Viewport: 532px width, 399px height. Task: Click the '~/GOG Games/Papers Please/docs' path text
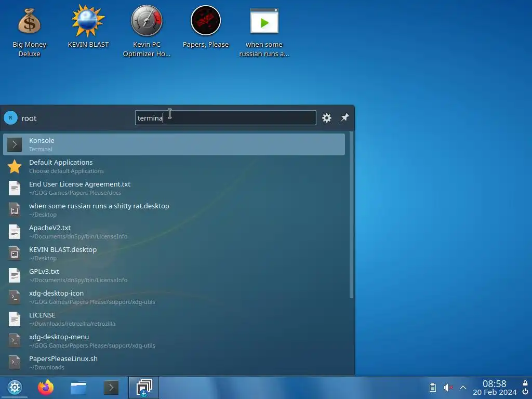(x=75, y=193)
